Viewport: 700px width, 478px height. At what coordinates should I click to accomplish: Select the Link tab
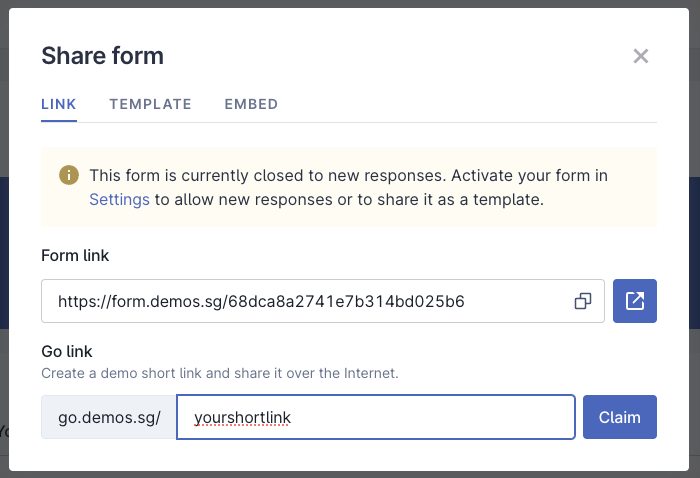pos(59,104)
